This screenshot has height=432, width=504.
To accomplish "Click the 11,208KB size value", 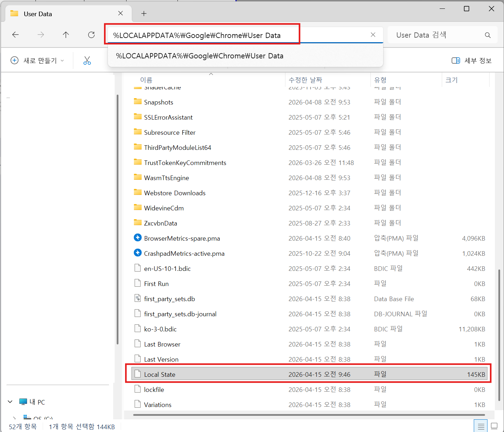I will [x=472, y=329].
